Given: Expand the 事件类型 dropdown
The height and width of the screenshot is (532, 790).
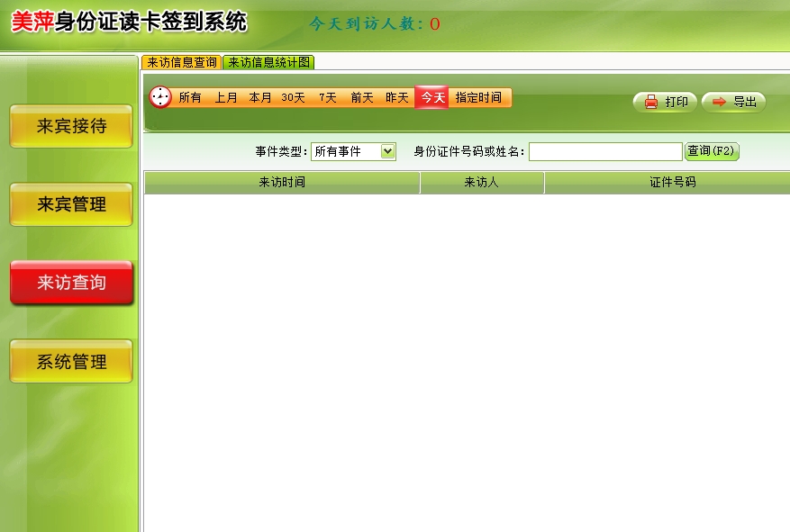Looking at the screenshot, I should [388, 152].
